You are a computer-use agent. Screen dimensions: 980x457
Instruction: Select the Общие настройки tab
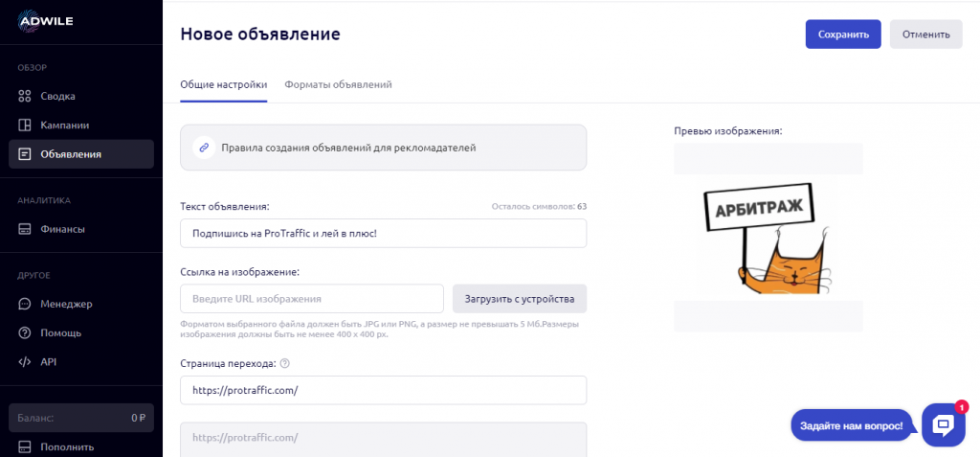223,84
